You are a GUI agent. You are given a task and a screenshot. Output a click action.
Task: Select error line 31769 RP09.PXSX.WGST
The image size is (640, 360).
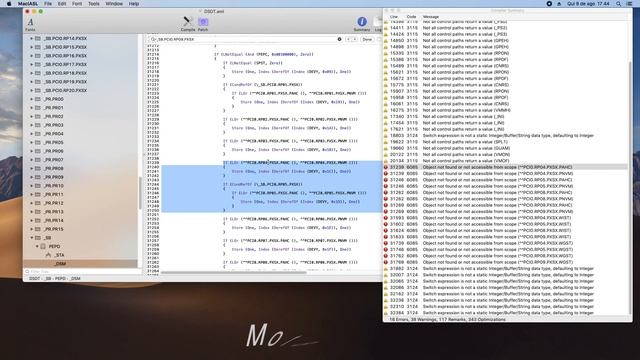coord(505,262)
